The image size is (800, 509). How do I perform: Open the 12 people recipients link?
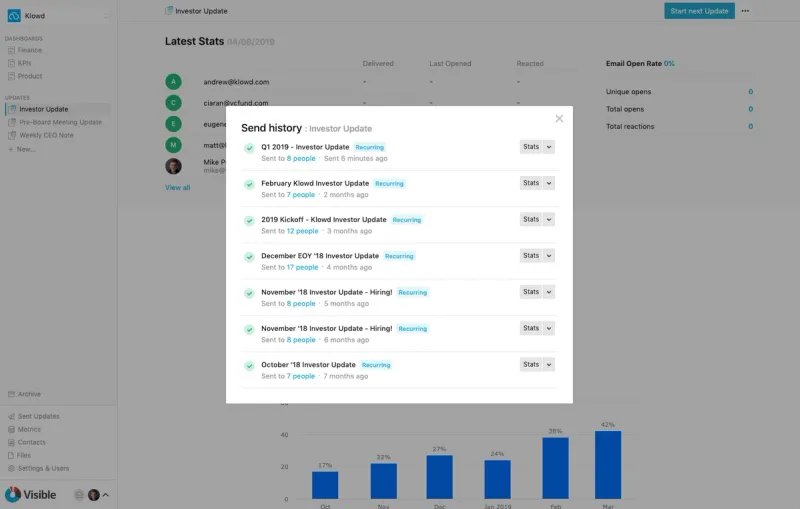(303, 231)
